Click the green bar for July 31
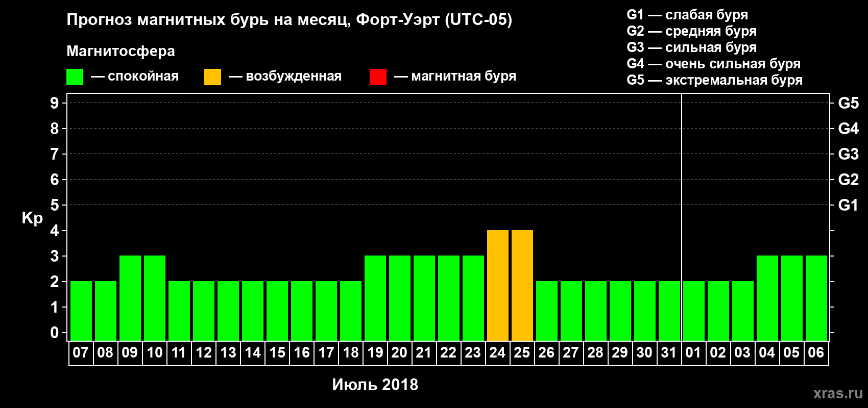Image resolution: width=868 pixels, height=408 pixels. pyautogui.click(x=669, y=311)
